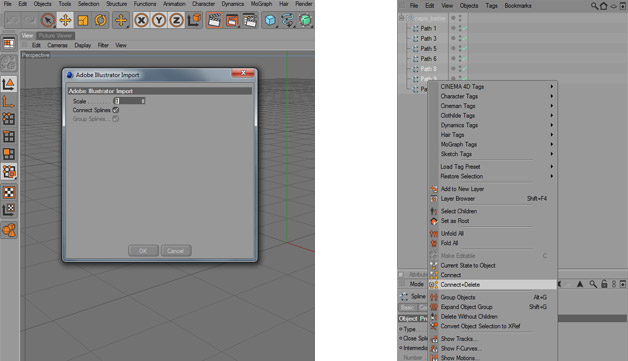This screenshot has width=628, height=361.
Task: Activate the Move tool
Action: click(65, 20)
